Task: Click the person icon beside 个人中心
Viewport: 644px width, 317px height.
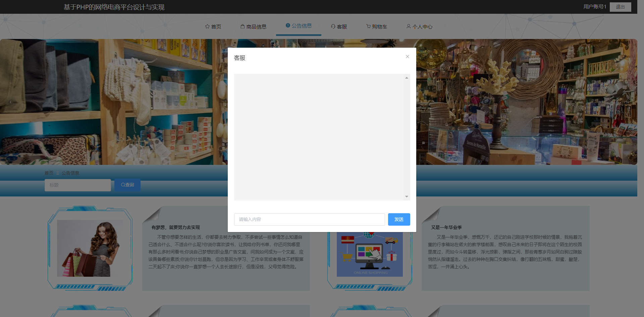Action: pyautogui.click(x=409, y=26)
